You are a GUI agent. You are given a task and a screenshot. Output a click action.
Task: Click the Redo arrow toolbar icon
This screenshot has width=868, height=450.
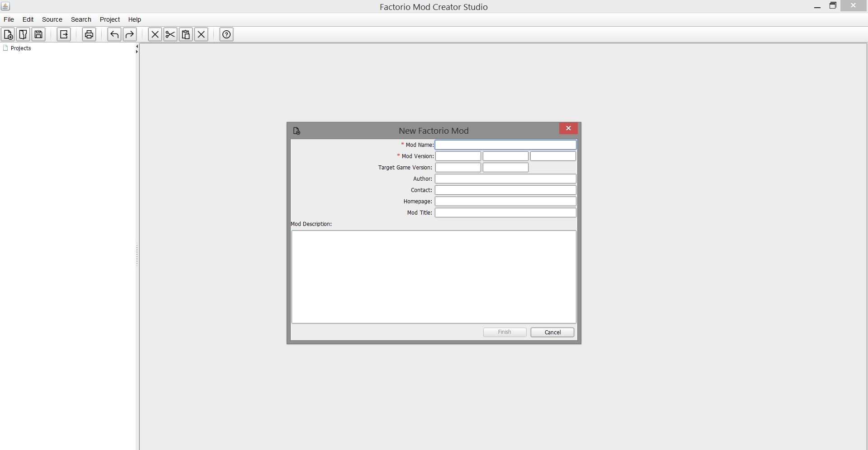click(x=130, y=35)
